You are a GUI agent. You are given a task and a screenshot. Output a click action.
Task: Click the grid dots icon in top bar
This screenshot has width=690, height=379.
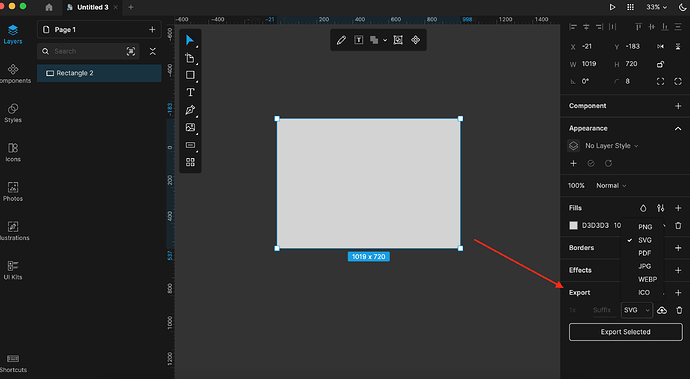point(631,7)
